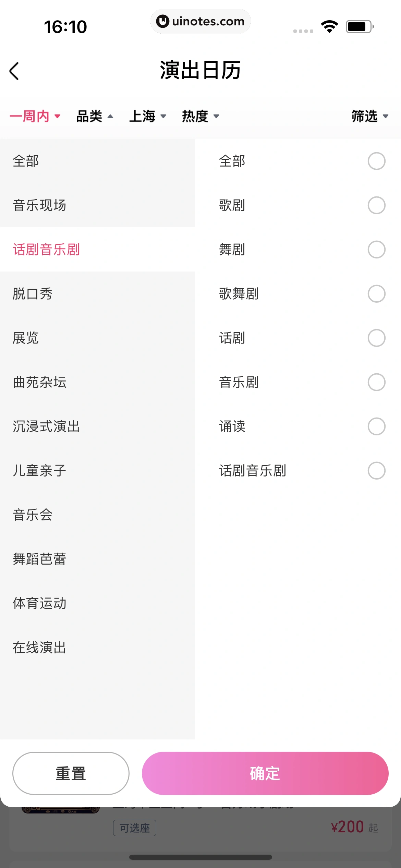Switch to the 音乐现场 category
This screenshot has width=401, height=868.
[x=39, y=205]
